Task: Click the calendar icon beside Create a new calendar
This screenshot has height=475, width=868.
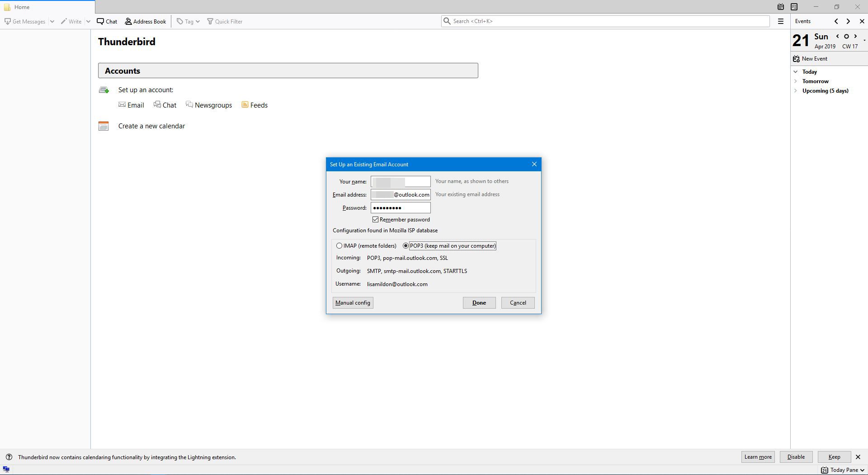Action: point(104,126)
